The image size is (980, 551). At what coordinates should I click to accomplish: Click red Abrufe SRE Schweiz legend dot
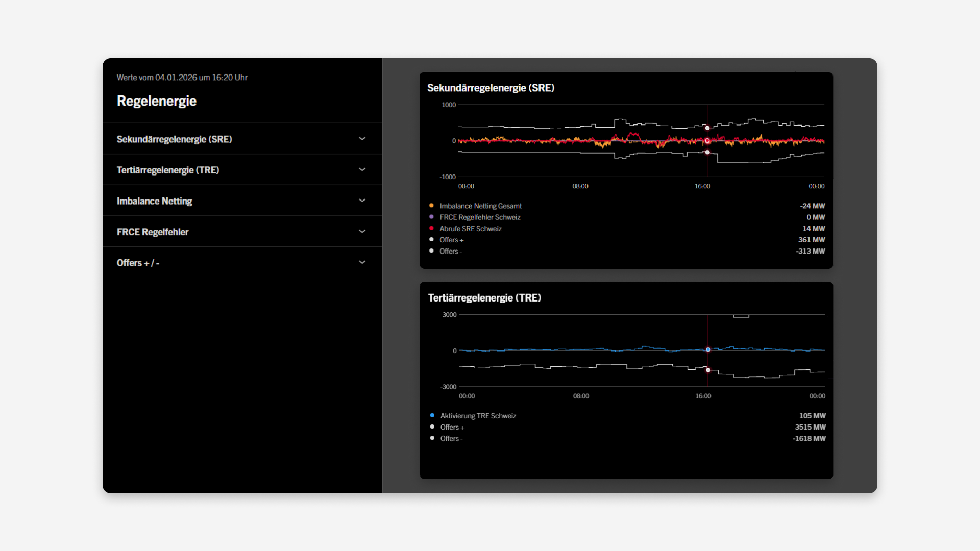coord(431,228)
